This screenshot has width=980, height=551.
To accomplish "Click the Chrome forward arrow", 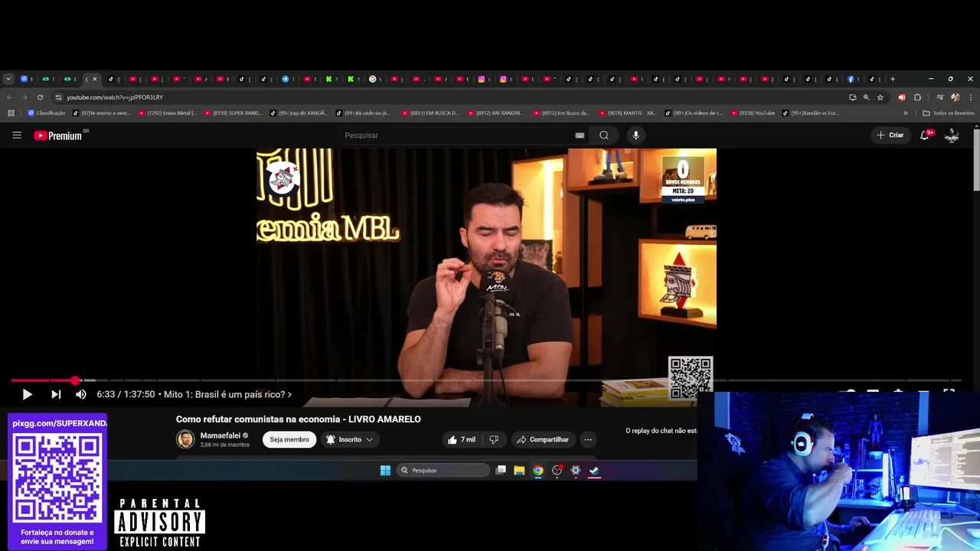I will click(x=24, y=97).
